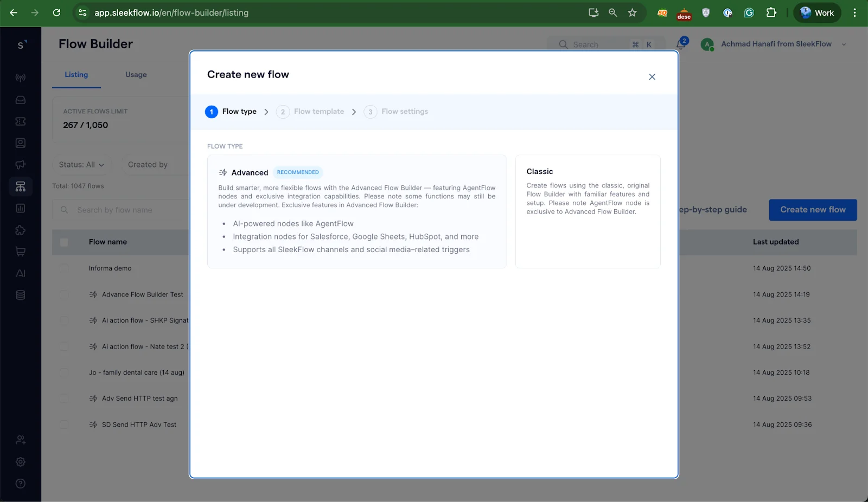The image size is (868, 502).
Task: Click the Flow name column header
Action: (x=108, y=242)
